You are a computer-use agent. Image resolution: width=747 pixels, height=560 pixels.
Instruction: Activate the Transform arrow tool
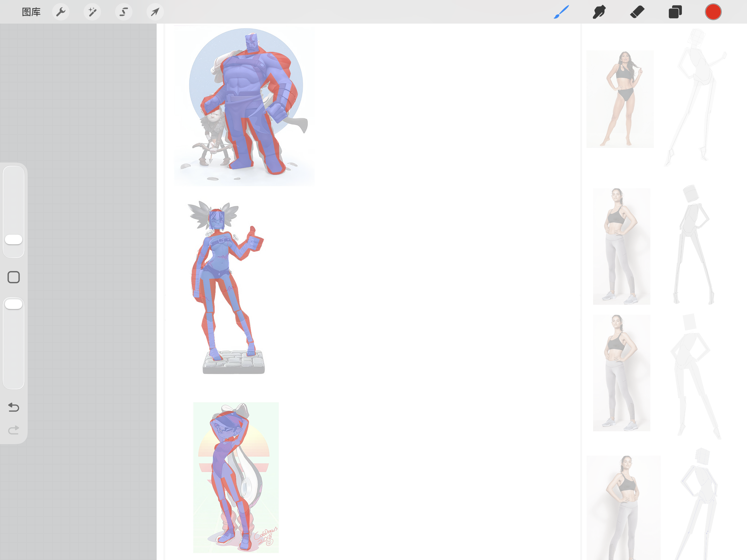tap(155, 12)
